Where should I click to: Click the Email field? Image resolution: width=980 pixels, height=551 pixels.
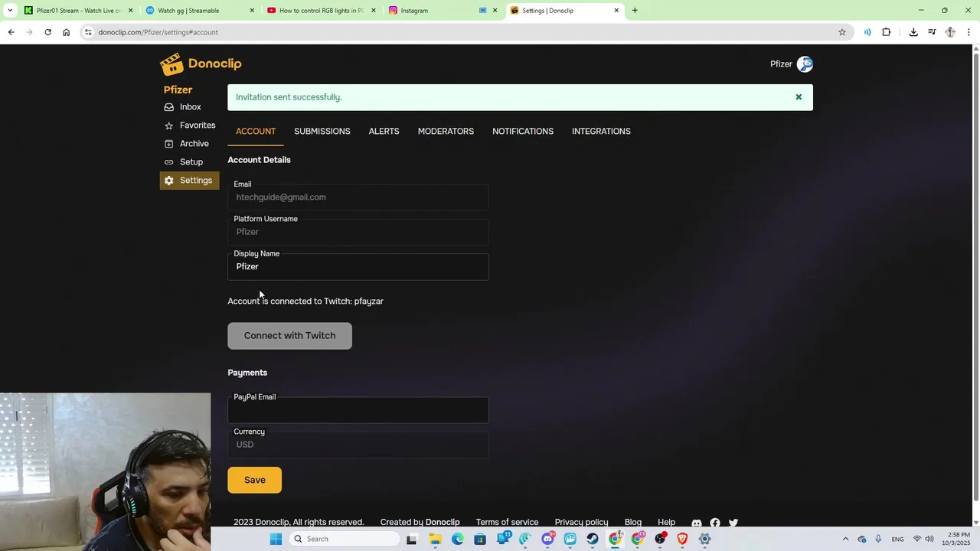pos(358,197)
